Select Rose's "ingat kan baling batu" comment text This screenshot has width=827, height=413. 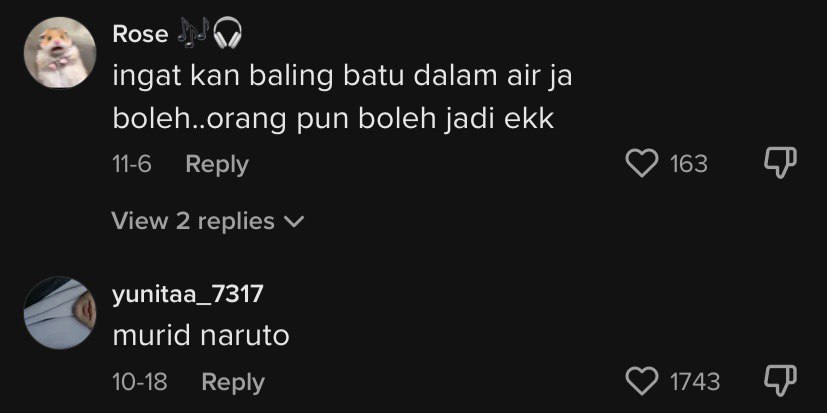coord(342,99)
